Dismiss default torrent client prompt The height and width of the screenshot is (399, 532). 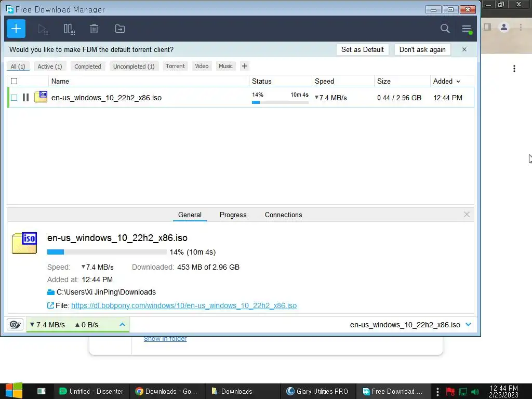[464, 49]
